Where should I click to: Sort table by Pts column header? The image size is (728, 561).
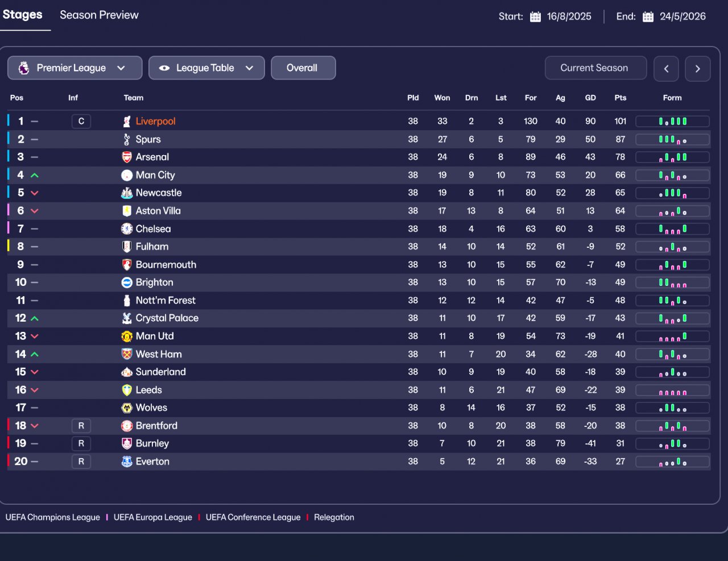[620, 98]
